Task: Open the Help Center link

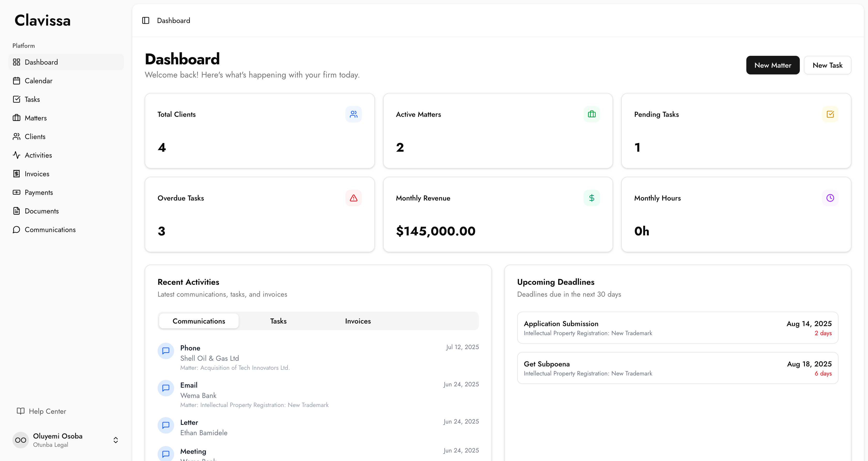Action: (x=47, y=411)
